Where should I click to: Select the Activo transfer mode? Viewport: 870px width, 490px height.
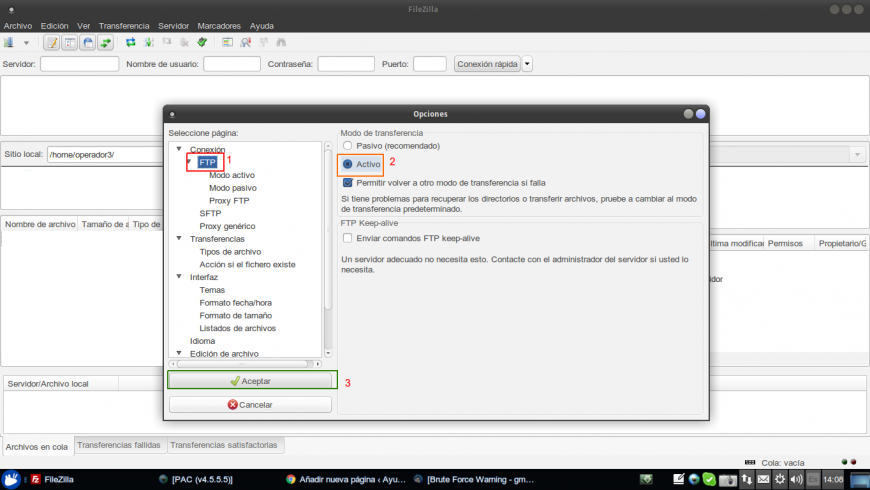[348, 164]
